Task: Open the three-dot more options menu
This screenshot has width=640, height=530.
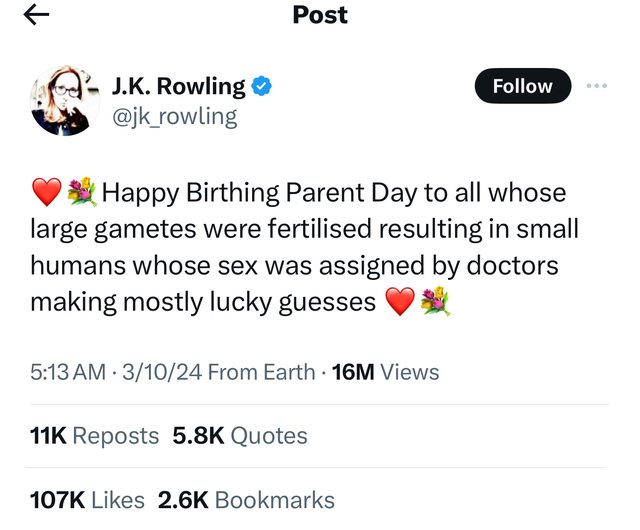Action: [x=597, y=86]
